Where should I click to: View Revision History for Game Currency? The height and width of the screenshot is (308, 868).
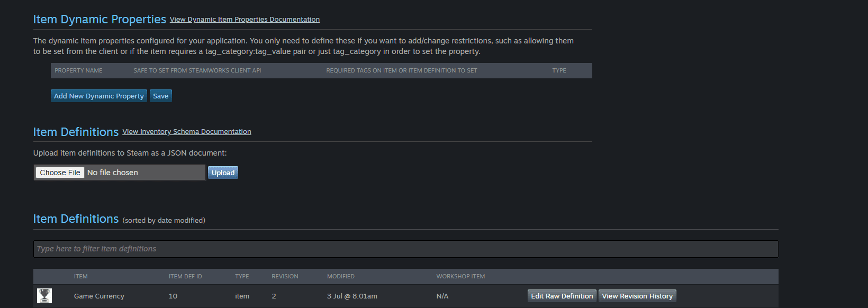coord(637,296)
